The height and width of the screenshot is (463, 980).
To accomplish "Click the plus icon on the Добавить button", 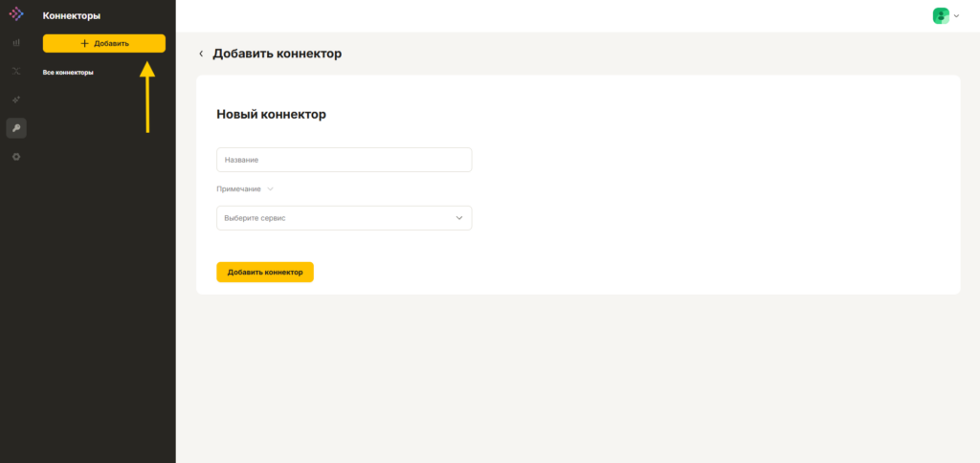I will coord(84,43).
